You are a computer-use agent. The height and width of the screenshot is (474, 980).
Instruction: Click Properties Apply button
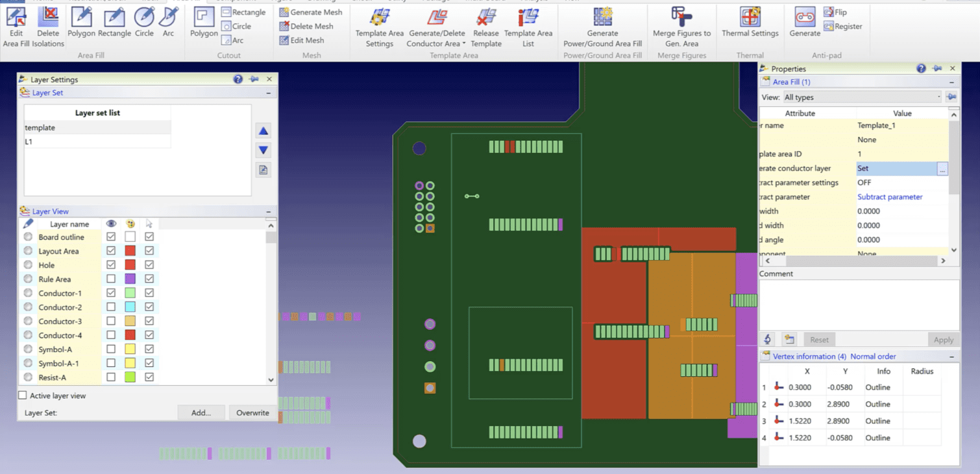click(943, 340)
